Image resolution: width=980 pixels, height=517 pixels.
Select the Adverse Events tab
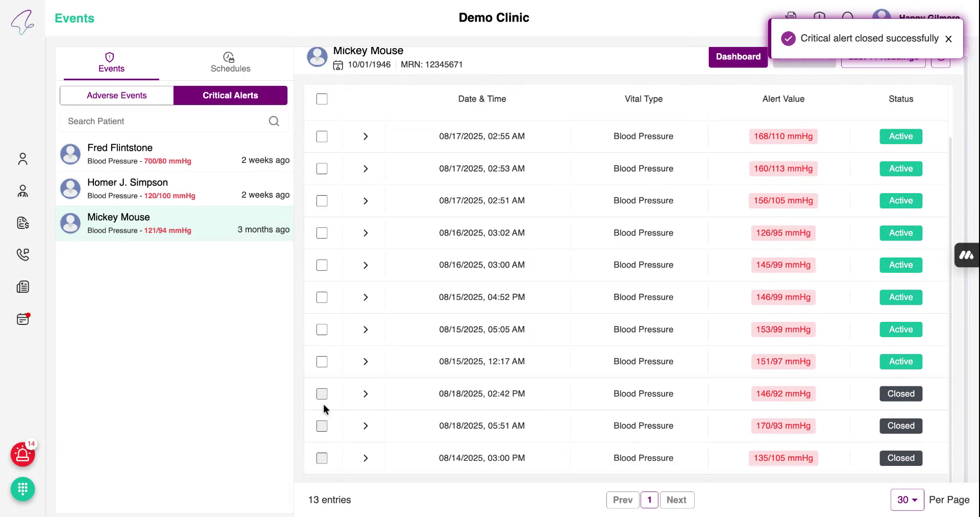pos(116,95)
